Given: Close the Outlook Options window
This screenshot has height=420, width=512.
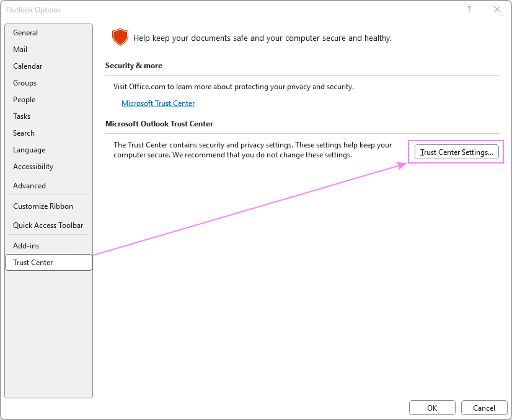Looking at the screenshot, I should click(x=497, y=9).
